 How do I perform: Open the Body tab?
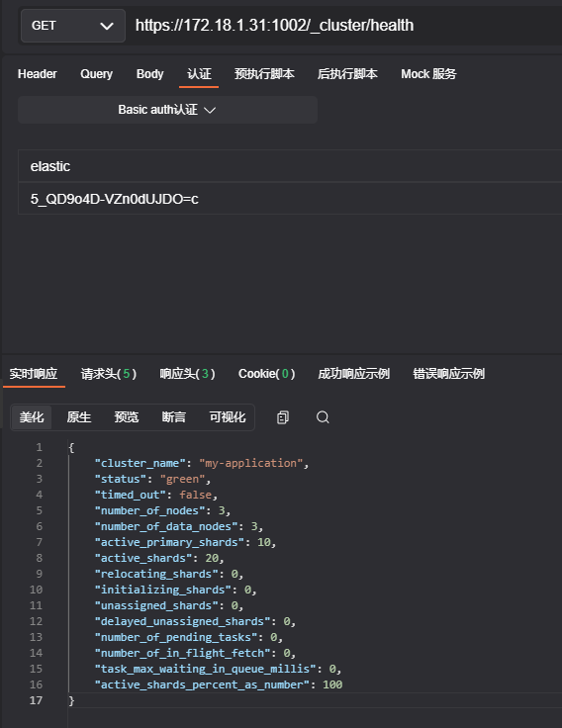(150, 74)
